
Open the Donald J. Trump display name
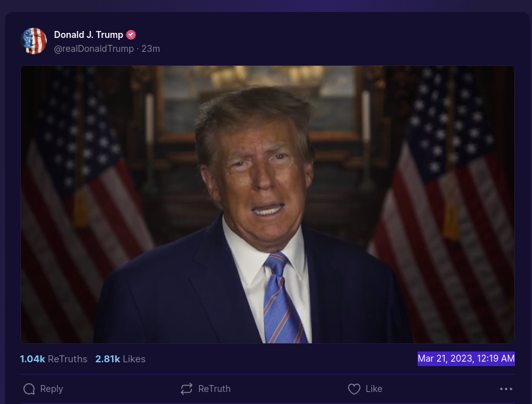click(89, 35)
